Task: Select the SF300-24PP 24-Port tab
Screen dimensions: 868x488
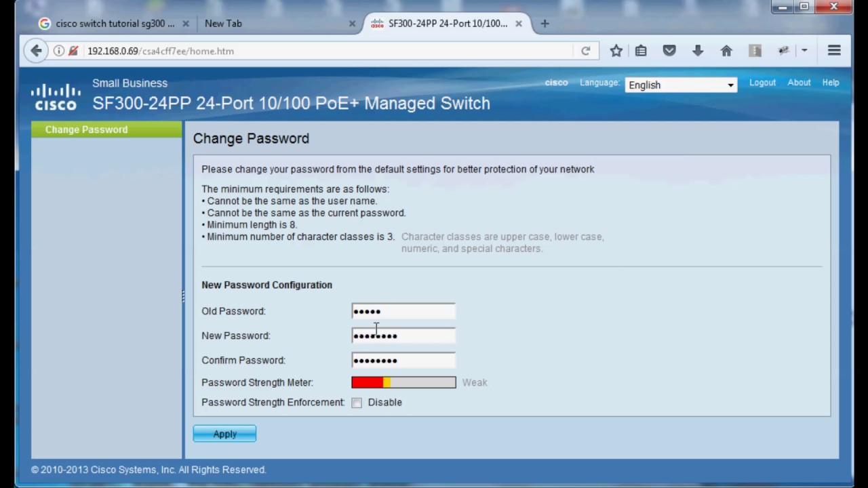Action: 446,23
